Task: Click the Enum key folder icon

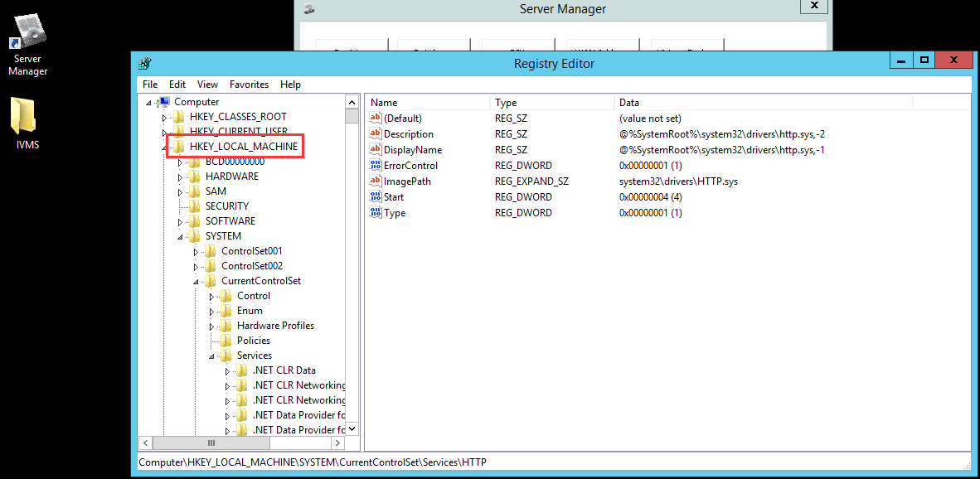Action: coord(226,311)
